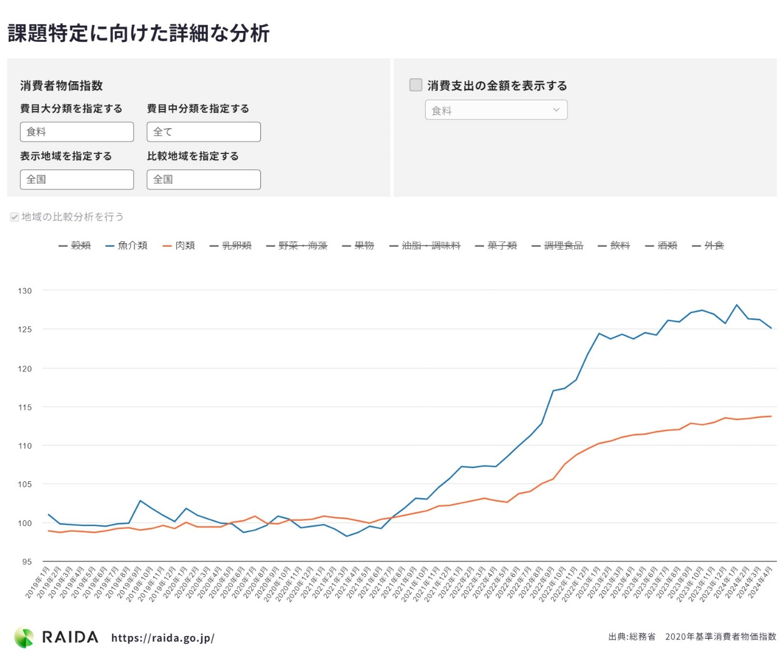The width and height of the screenshot is (784, 672).
Task: Click the 消費者物価指数 section label
Action: pyautogui.click(x=61, y=86)
